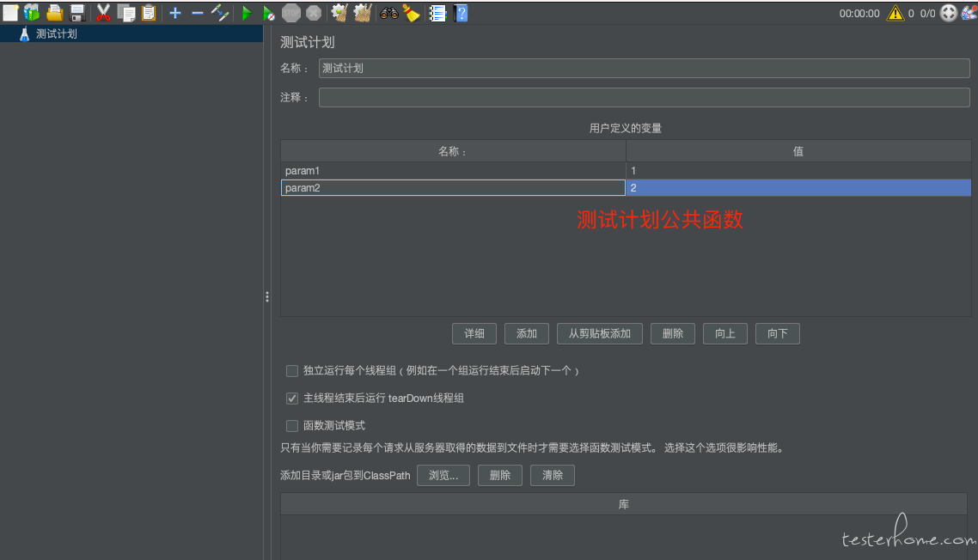
Task: Click the 库 library table header
Action: pos(624,504)
